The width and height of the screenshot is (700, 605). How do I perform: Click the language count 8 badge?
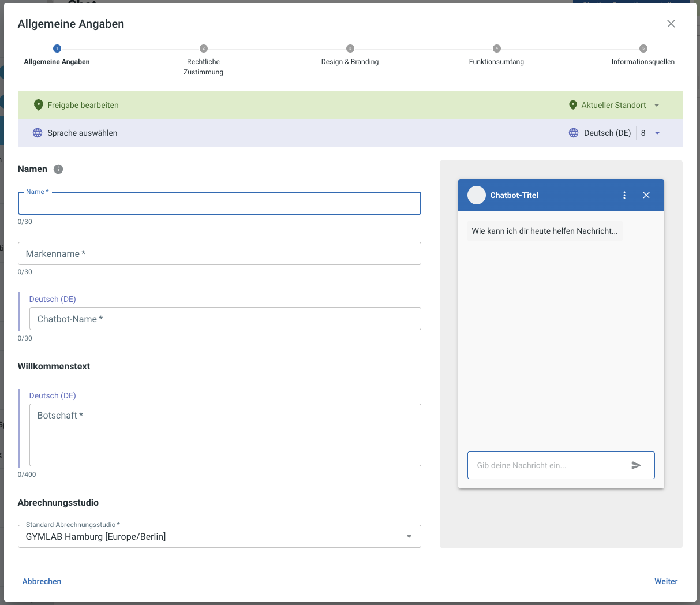click(643, 133)
